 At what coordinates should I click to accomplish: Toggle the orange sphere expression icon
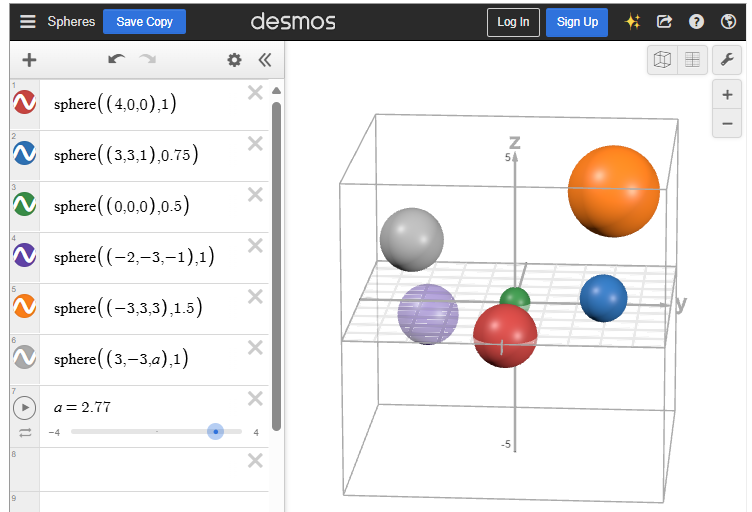[24, 307]
